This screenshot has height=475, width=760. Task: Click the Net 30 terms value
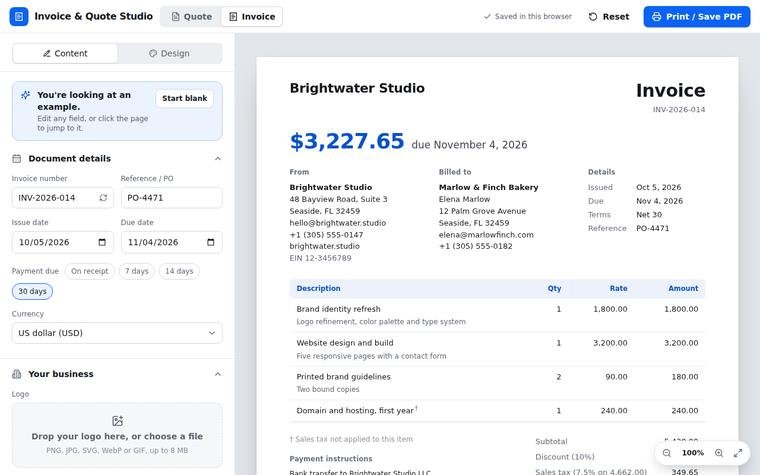649,215
